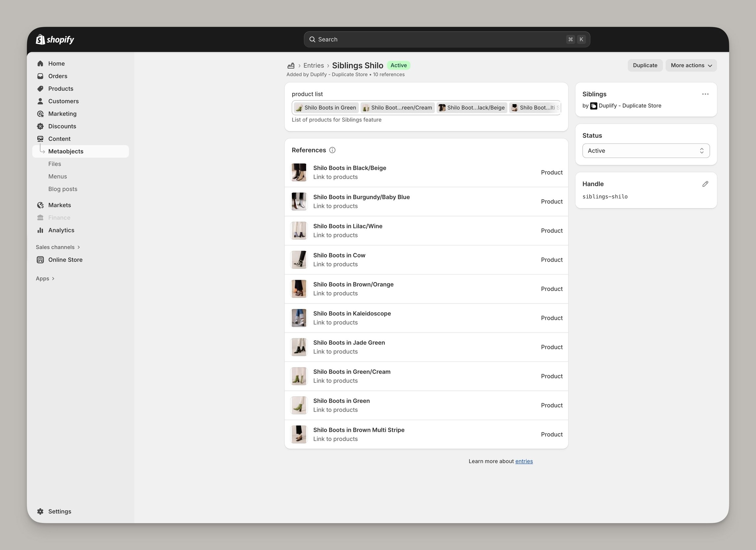Navigate to Entries breadcrumb
This screenshot has width=756, height=550.
313,65
